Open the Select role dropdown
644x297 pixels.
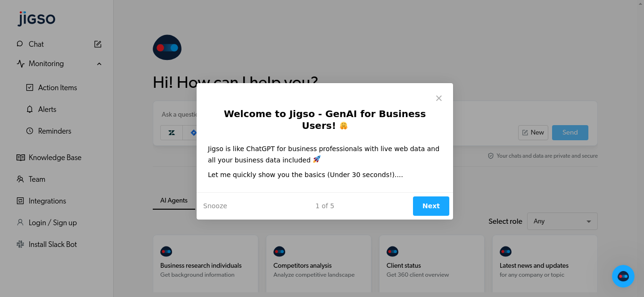tap(562, 221)
